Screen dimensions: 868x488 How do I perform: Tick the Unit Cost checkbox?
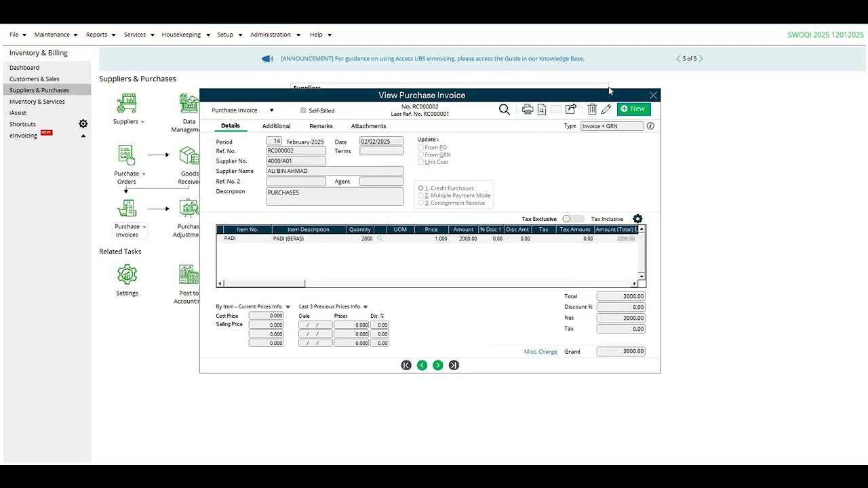(420, 163)
